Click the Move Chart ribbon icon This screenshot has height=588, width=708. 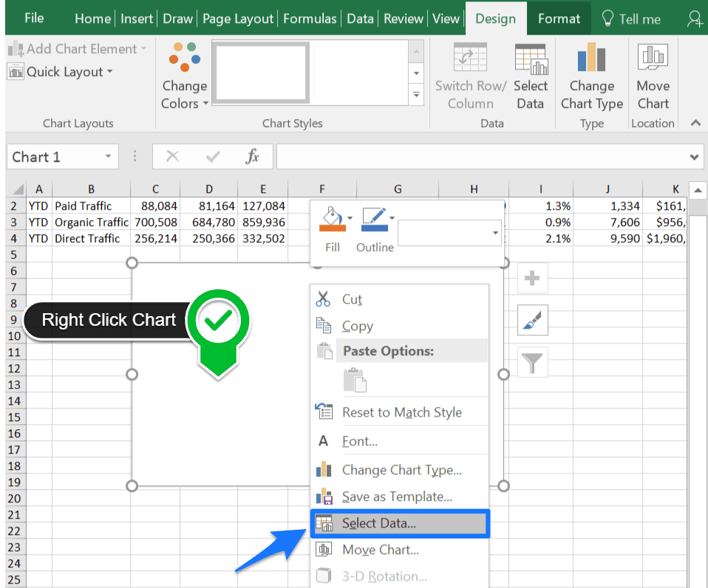tap(653, 57)
